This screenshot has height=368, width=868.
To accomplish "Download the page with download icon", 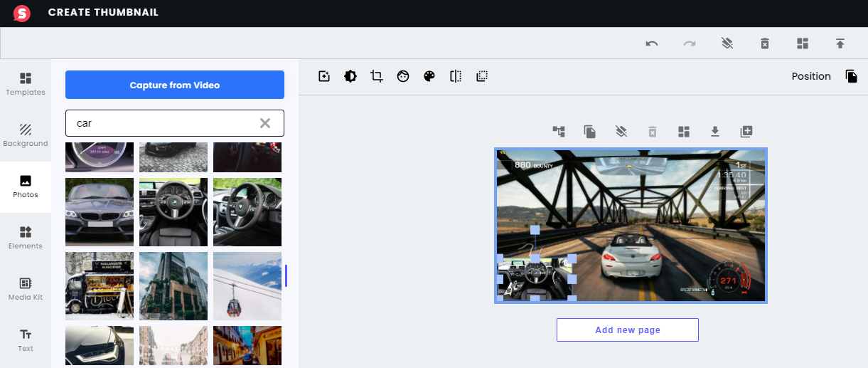I will point(715,131).
